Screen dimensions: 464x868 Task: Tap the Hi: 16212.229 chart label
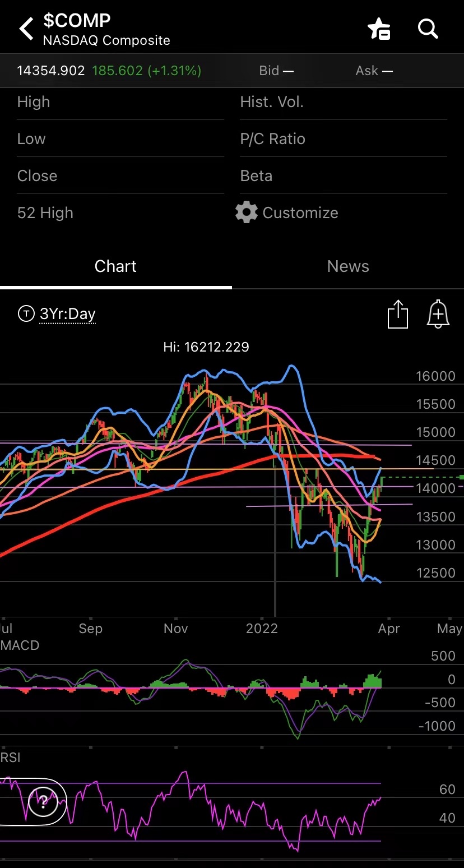coord(206,347)
